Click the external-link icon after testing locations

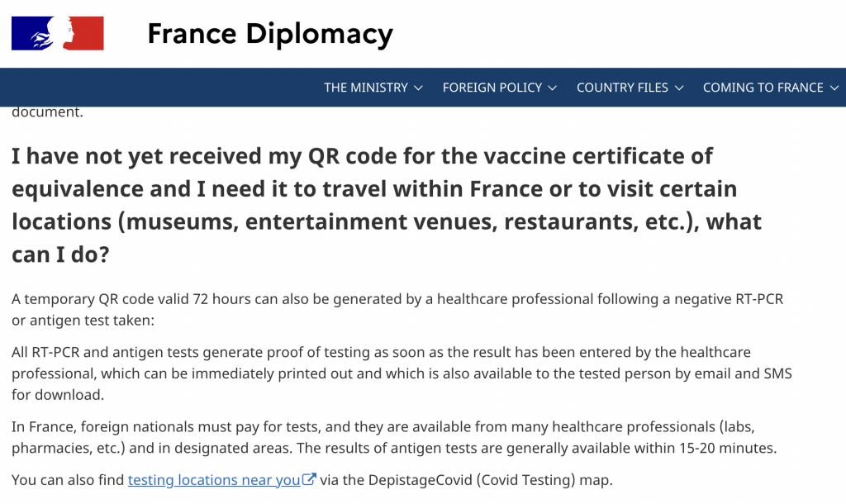point(310,480)
